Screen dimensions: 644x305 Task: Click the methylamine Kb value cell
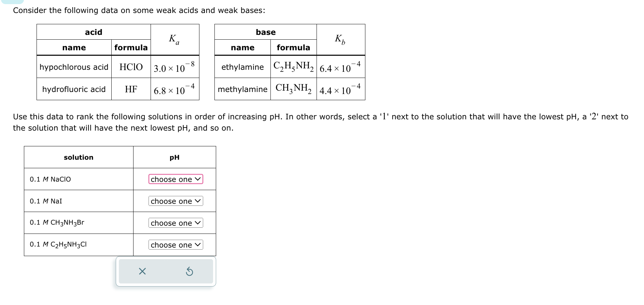[340, 90]
